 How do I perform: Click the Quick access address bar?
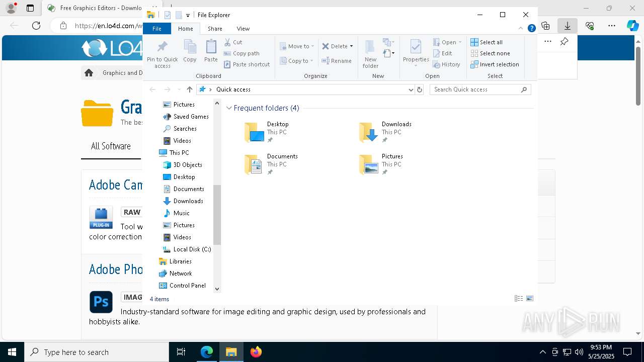[305, 89]
